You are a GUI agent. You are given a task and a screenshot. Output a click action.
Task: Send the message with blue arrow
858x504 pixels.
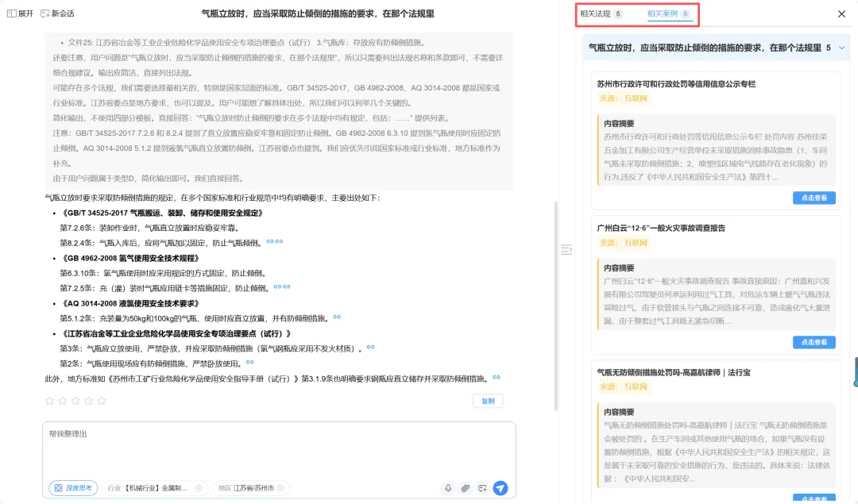(x=500, y=488)
